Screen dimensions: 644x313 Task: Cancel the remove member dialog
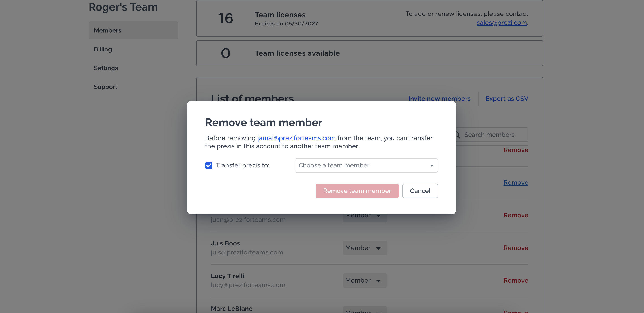point(420,191)
